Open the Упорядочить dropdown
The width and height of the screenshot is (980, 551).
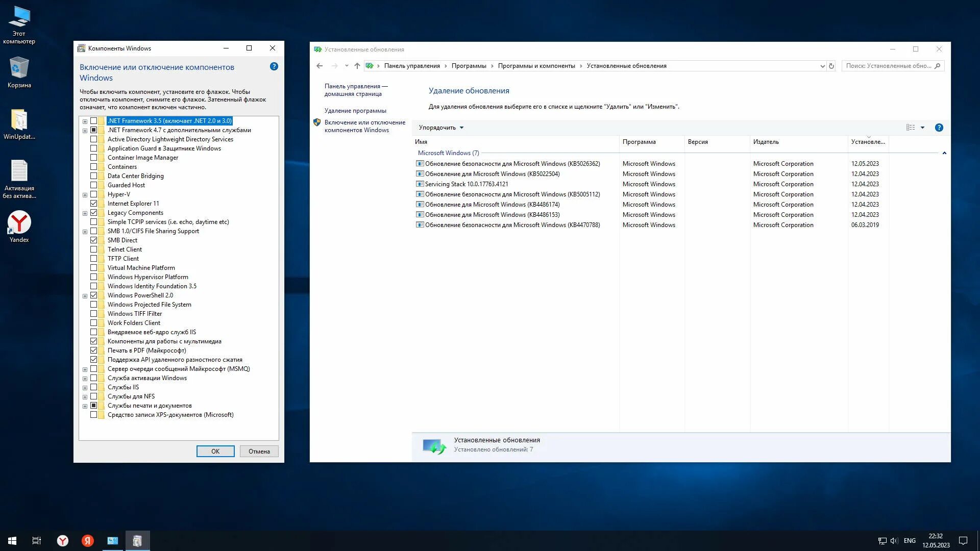tap(440, 128)
